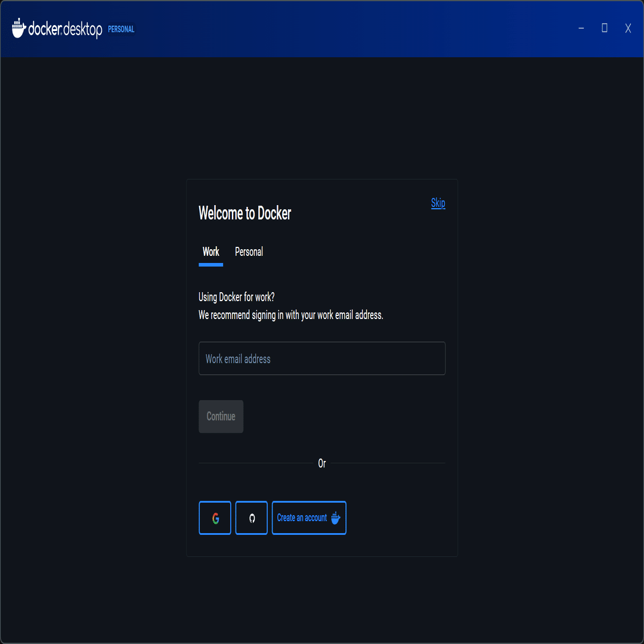Image resolution: width=644 pixels, height=644 pixels.
Task: Focus the Work email address field
Action: 322,358
